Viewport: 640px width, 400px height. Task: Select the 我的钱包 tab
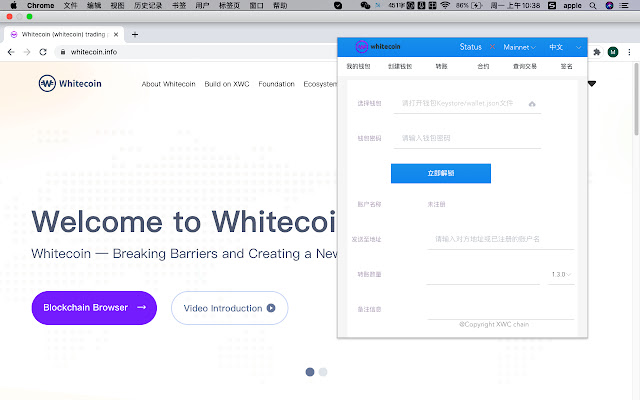358,66
